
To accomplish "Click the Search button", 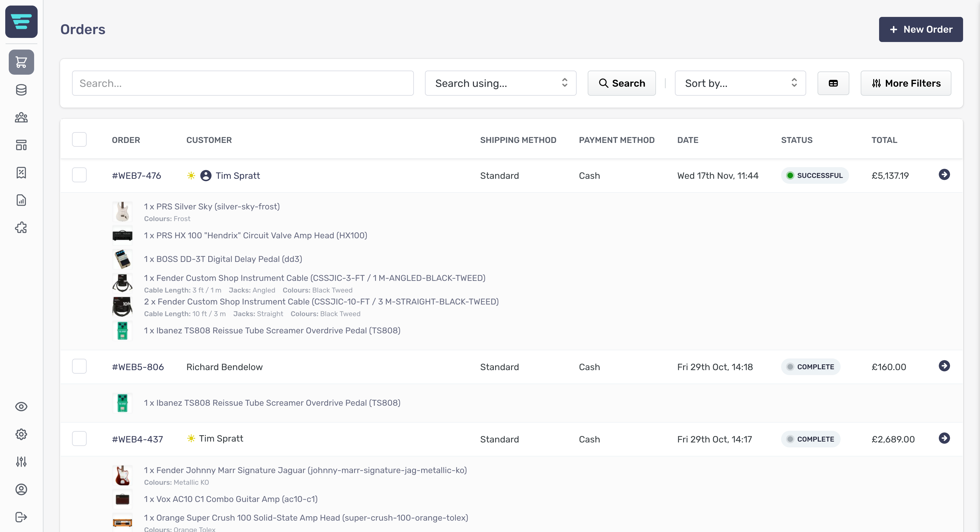I will (x=622, y=83).
